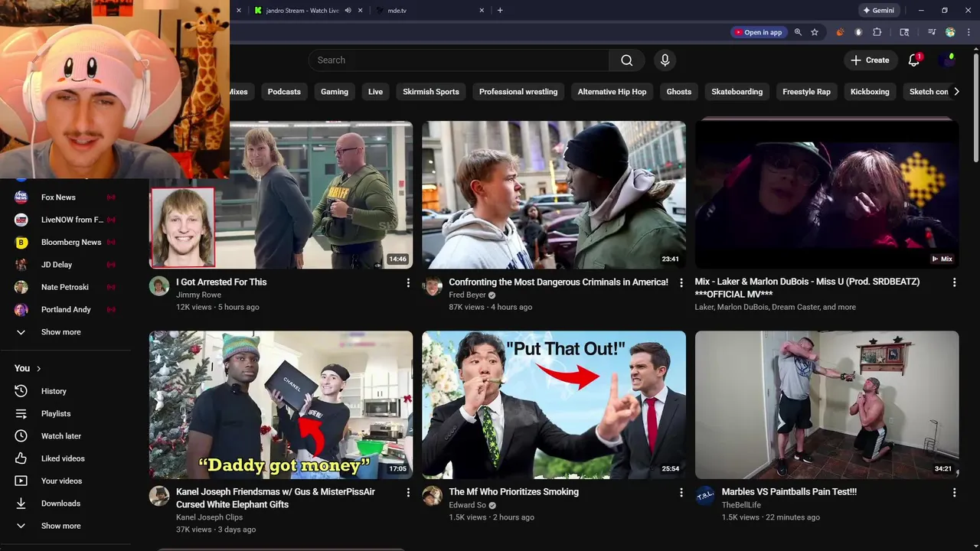The height and width of the screenshot is (551, 980).
Task: Open options for Confronting Dangerous Criminals video
Action: 681,282
